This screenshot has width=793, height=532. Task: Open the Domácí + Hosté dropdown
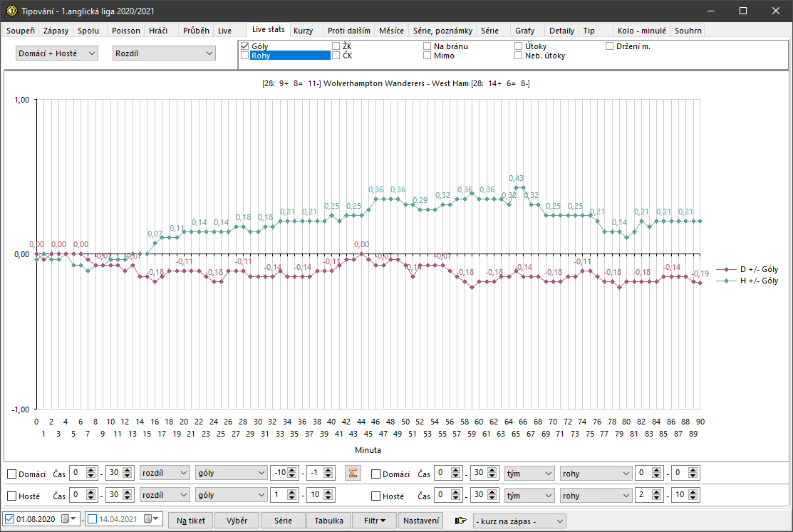tap(57, 53)
